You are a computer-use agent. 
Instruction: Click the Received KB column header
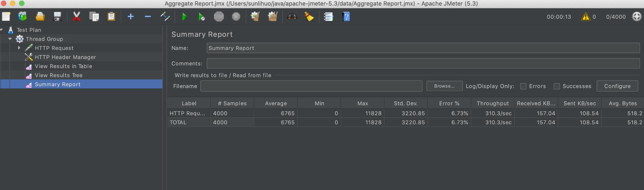(x=536, y=103)
